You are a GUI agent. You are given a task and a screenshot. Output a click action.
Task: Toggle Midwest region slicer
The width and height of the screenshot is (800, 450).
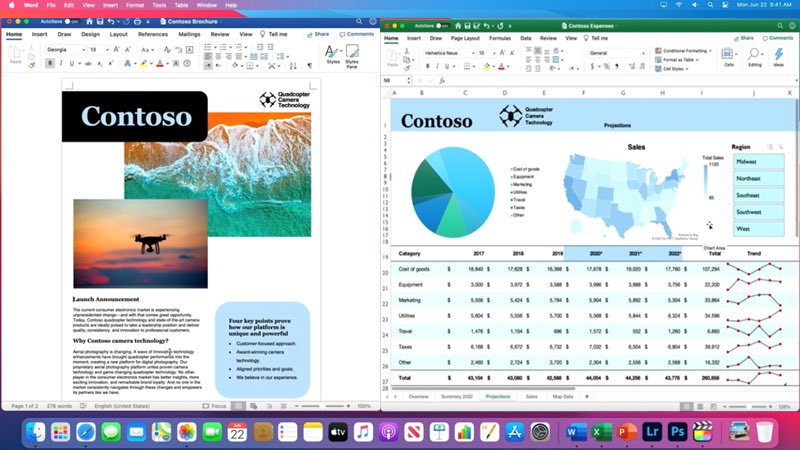coord(758,162)
